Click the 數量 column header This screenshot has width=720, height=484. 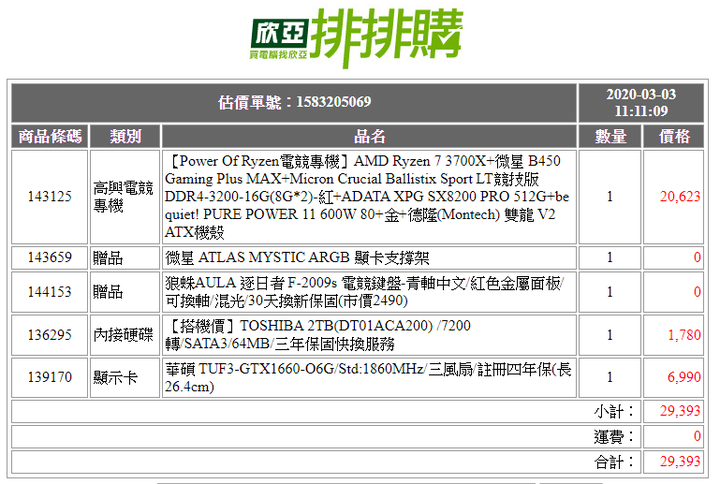tap(610, 136)
